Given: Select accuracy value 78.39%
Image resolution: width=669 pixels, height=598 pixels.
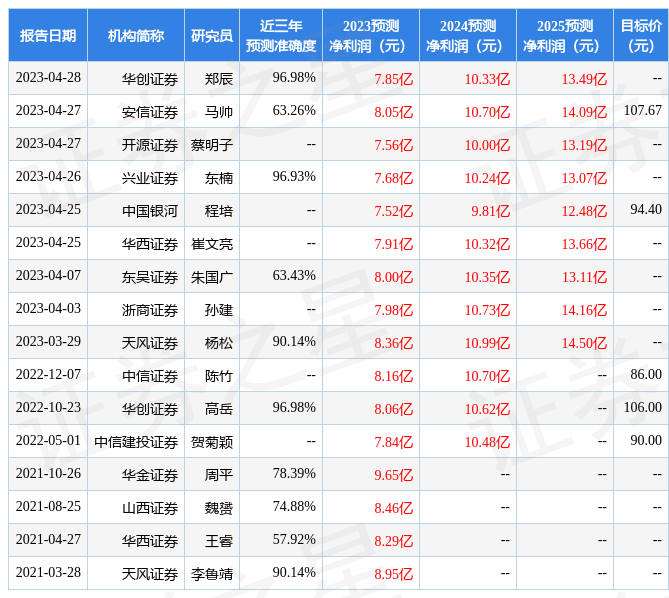Looking at the screenshot, I should 294,473.
